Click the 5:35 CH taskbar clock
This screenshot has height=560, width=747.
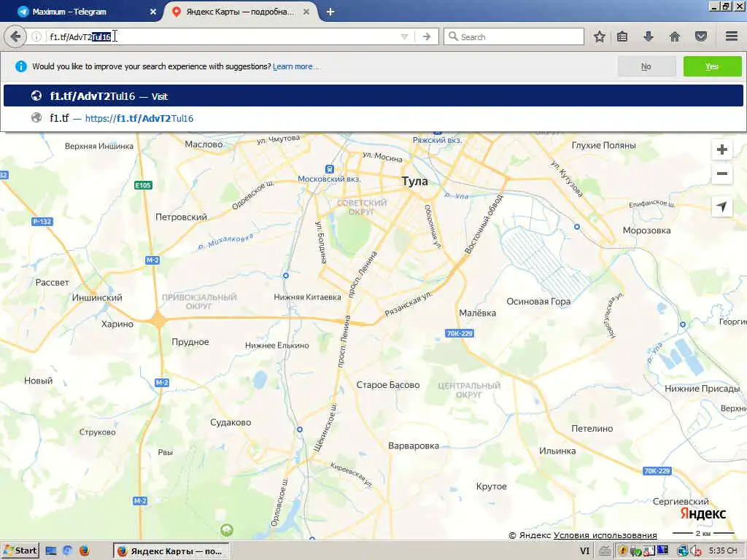[x=723, y=551]
